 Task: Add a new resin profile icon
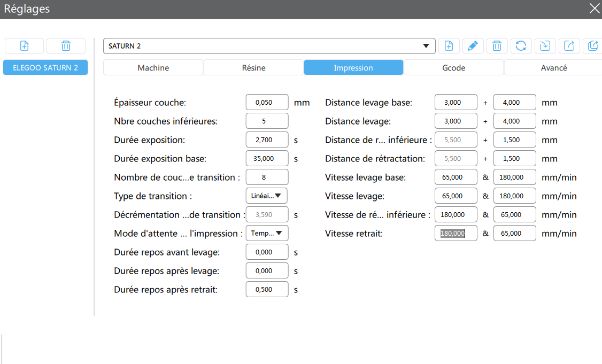449,46
